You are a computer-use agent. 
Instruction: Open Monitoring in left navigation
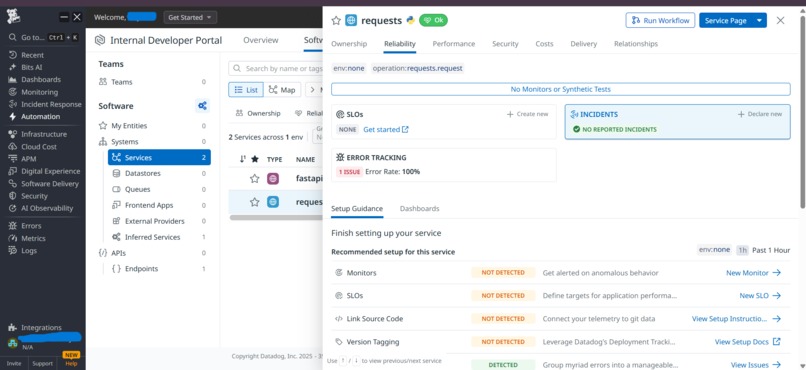pos(39,92)
